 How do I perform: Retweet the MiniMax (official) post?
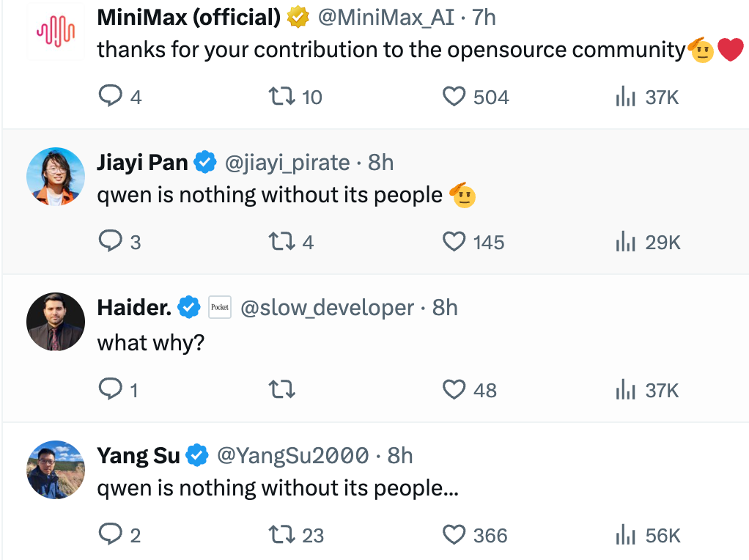[x=282, y=97]
